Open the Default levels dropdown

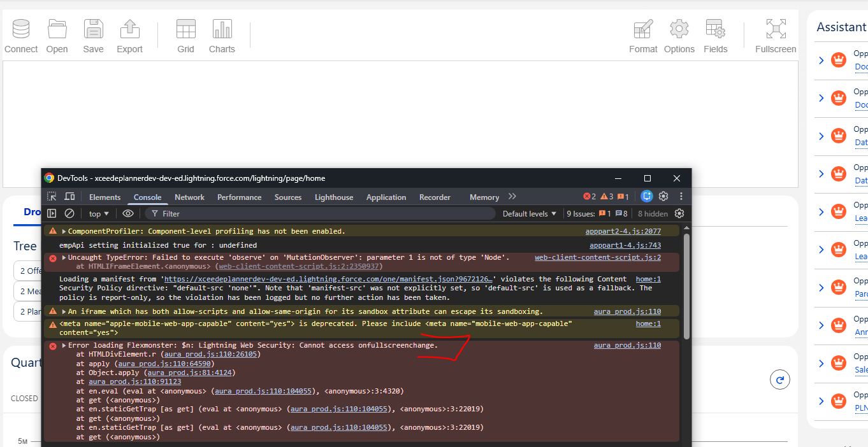(529, 214)
